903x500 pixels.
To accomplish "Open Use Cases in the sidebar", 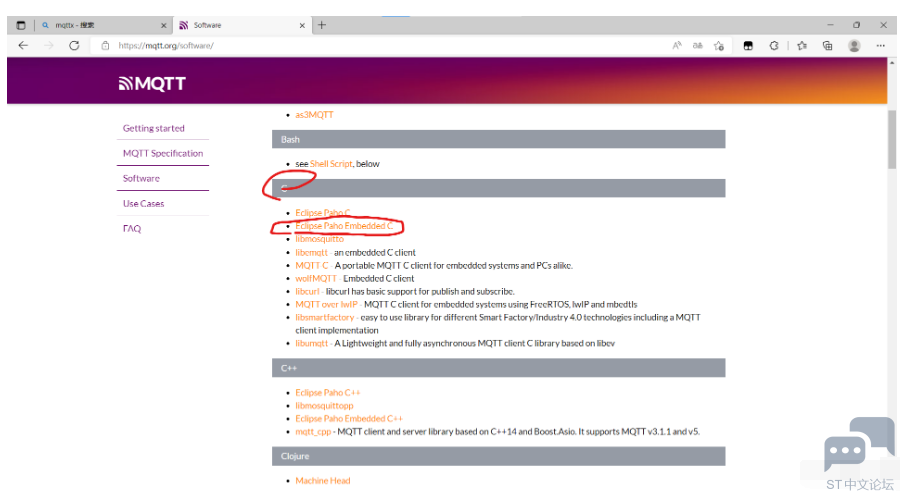I will coord(143,203).
